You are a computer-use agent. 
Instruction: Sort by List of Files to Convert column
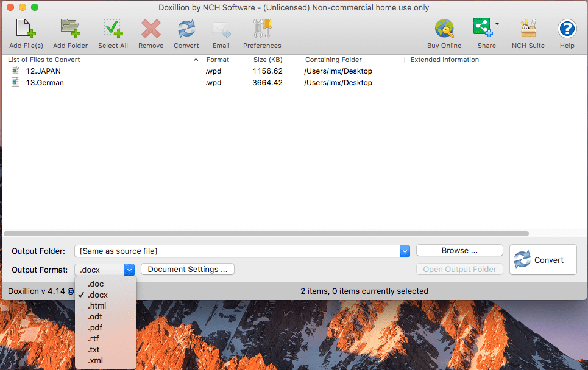101,60
